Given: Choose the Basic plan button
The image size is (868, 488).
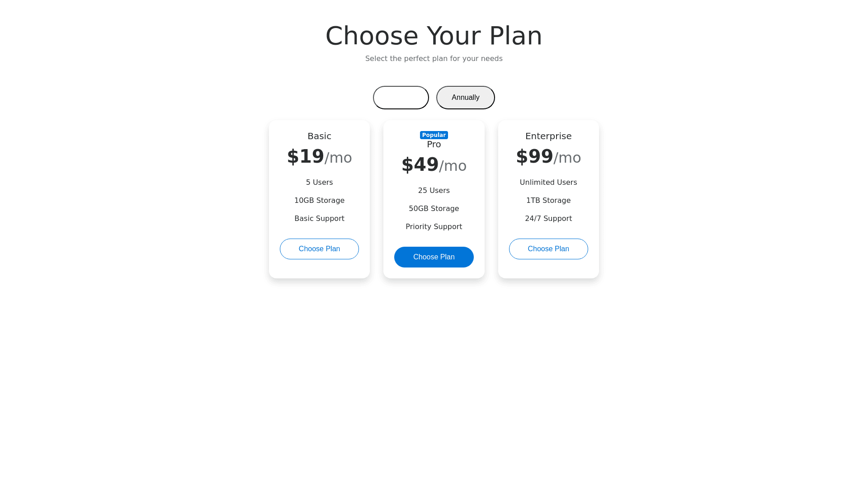Looking at the screenshot, I should [319, 249].
